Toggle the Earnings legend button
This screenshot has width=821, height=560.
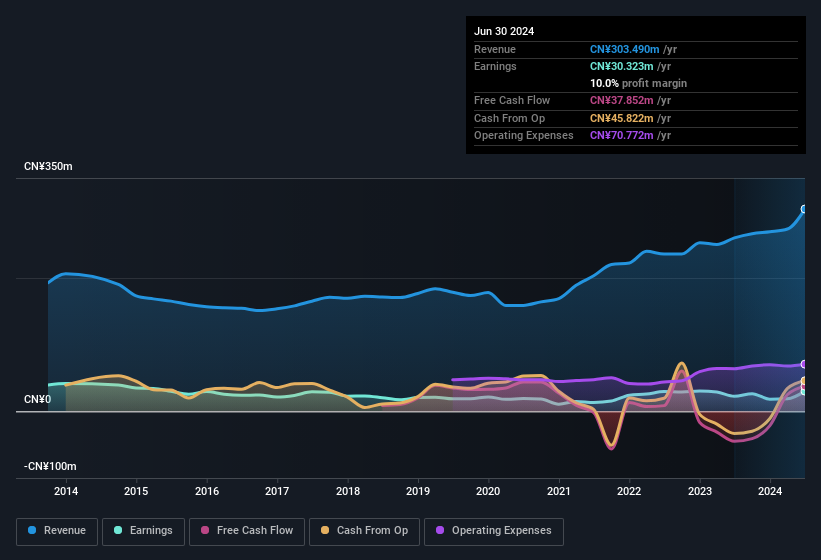(143, 531)
